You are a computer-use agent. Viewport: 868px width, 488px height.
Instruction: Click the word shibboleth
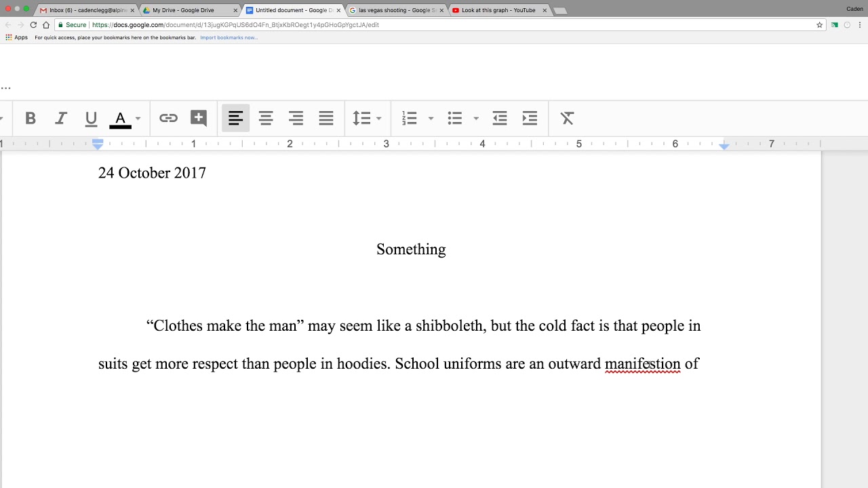click(x=450, y=326)
